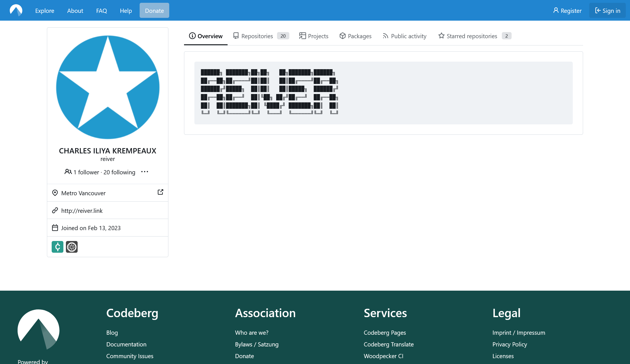
Task: Select the Packages tab
Action: (x=355, y=36)
